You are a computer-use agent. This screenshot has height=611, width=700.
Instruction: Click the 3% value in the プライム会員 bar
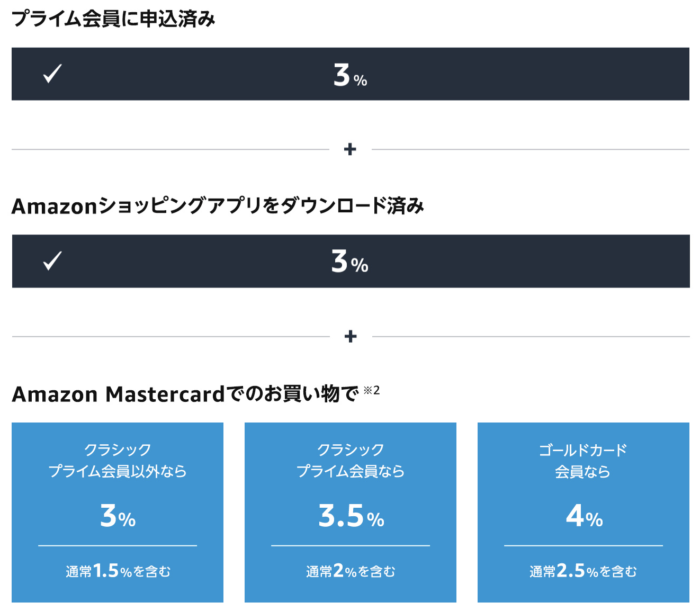350,75
